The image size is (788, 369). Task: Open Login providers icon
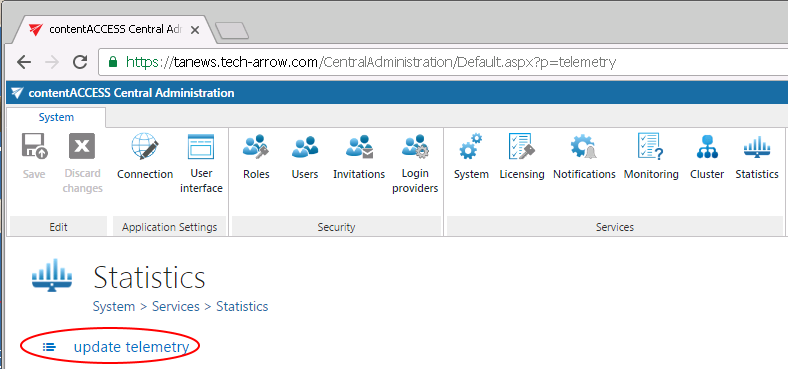tap(415, 146)
